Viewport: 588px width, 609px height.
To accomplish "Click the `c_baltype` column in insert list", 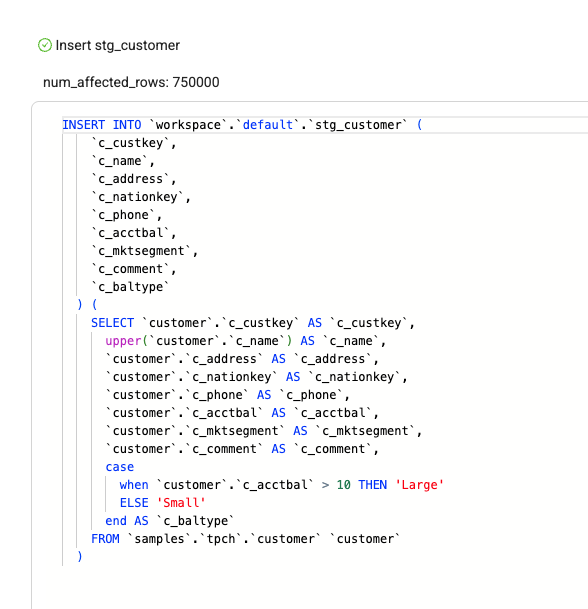I will (130, 287).
